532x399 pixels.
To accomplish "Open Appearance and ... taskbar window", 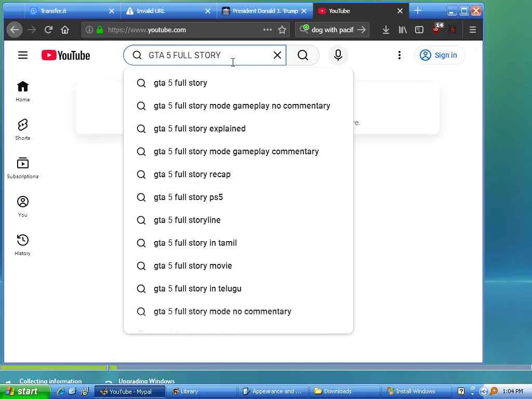I will (272, 392).
